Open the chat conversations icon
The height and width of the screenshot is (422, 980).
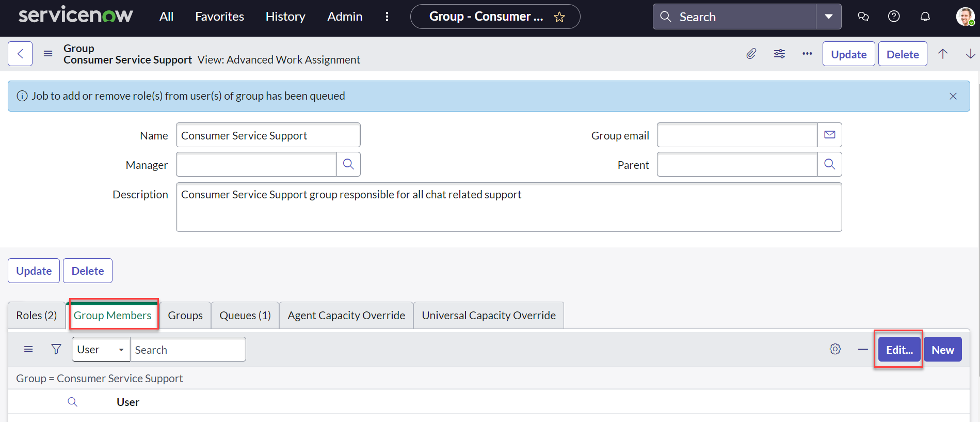[863, 17]
